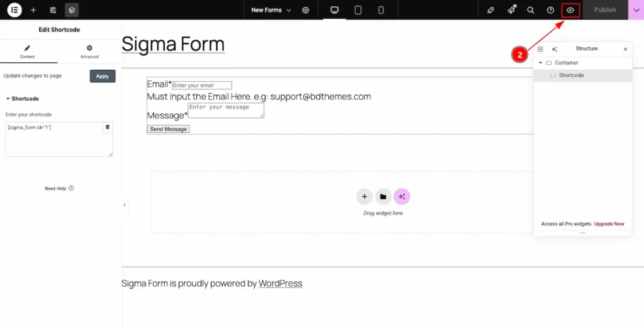Click the "Enter your shortcode" label

click(x=28, y=115)
